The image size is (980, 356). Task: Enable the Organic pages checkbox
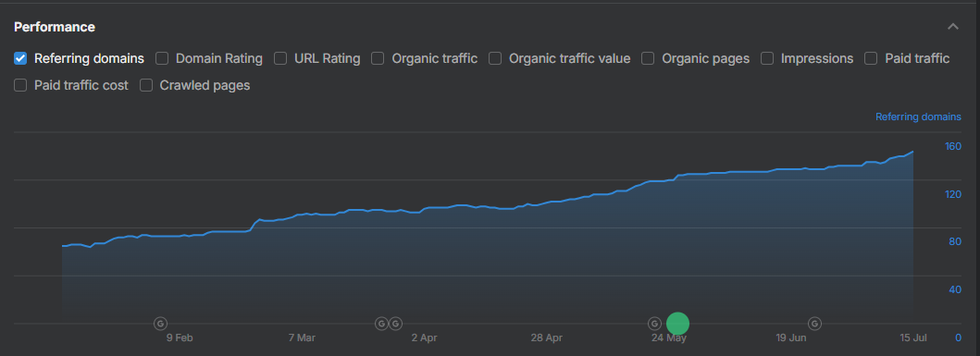648,58
